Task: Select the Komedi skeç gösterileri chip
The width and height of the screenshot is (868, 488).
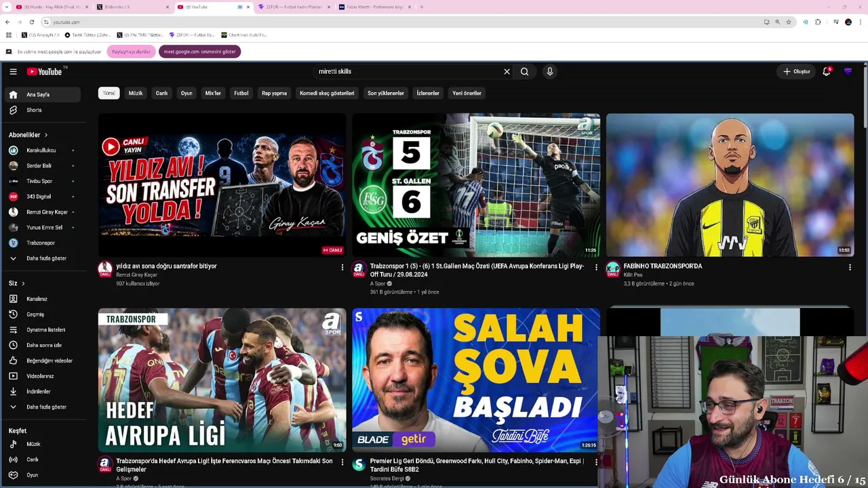Action: coord(327,94)
